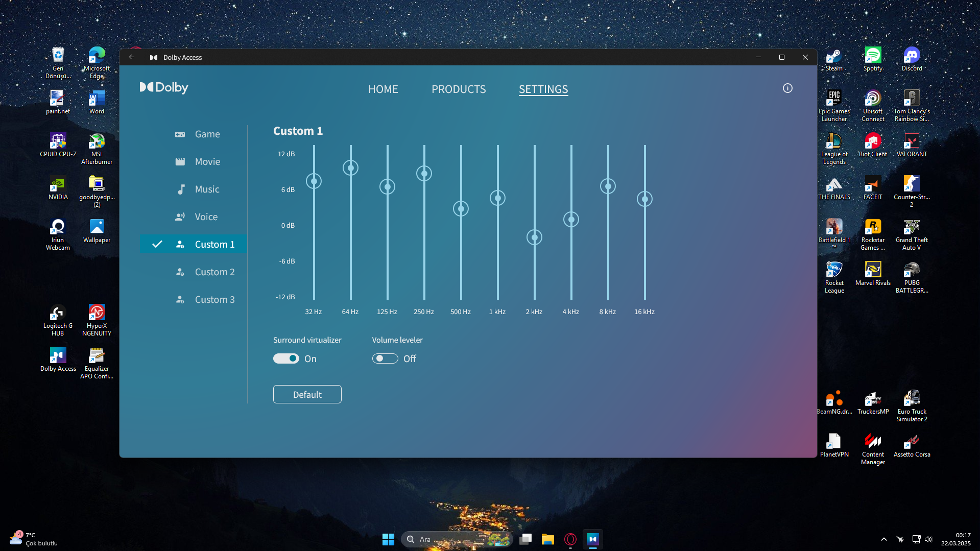Open Grand Theft Auto V icon
Viewport: 980px width, 551px height.
[x=912, y=234]
